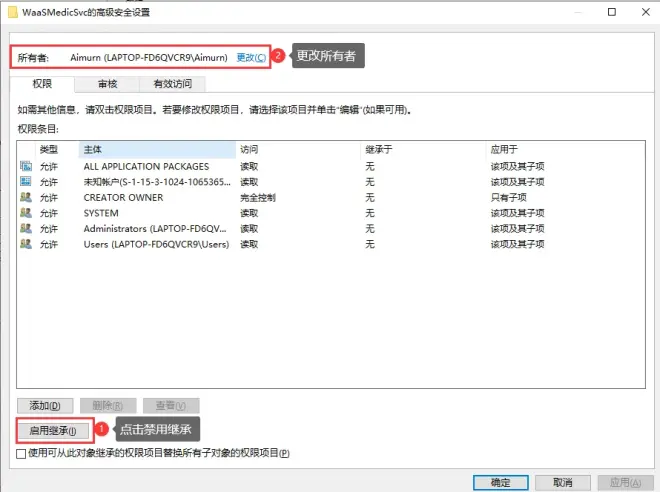Select the CREATOR OWNER entry
The width and height of the screenshot is (660, 492).
pos(330,197)
